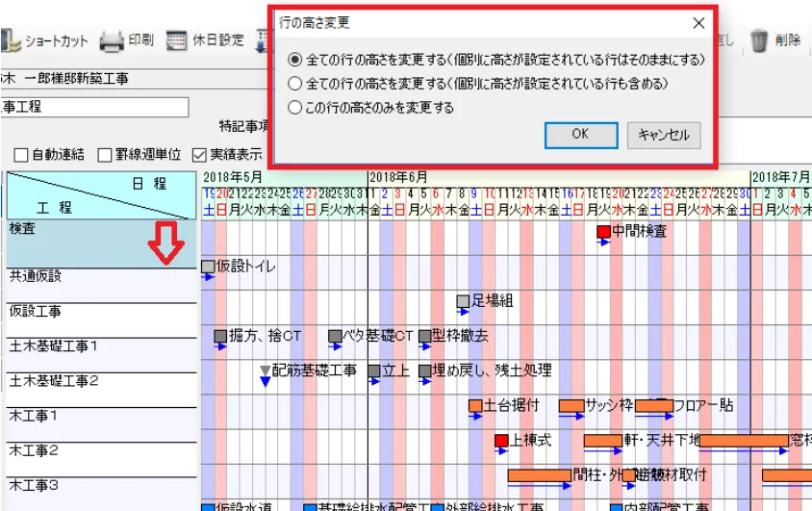This screenshot has height=511, width=812.
Task: Click the キャンセル button
Action: tap(664, 135)
